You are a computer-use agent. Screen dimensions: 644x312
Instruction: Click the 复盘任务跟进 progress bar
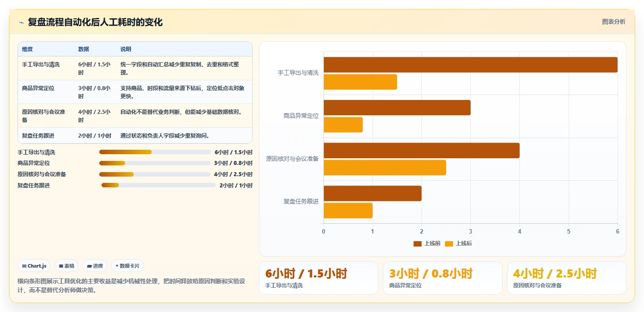[x=158, y=185]
